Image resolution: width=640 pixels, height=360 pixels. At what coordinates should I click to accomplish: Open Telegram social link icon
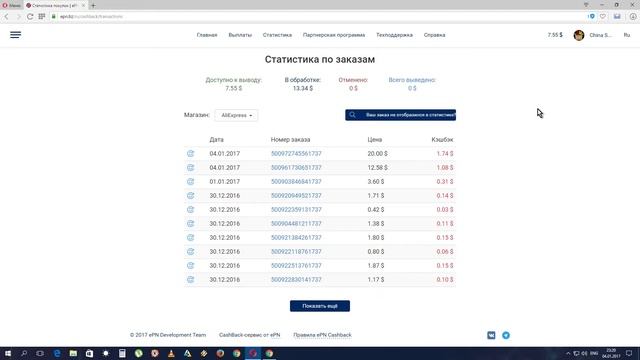[x=506, y=335]
